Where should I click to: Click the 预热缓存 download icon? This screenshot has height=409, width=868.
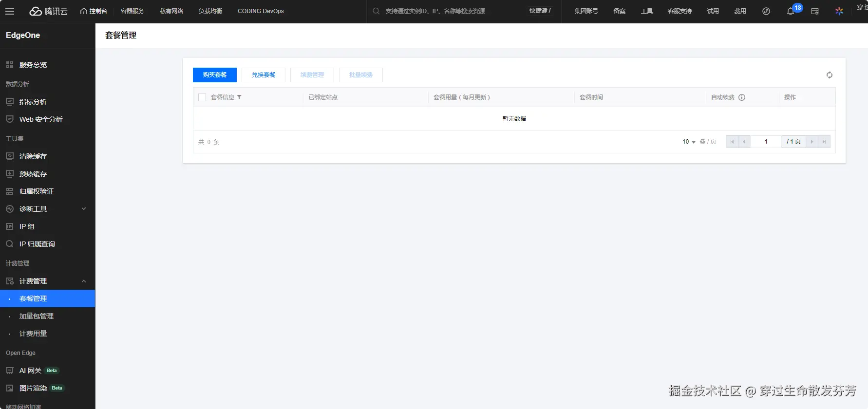click(10, 174)
